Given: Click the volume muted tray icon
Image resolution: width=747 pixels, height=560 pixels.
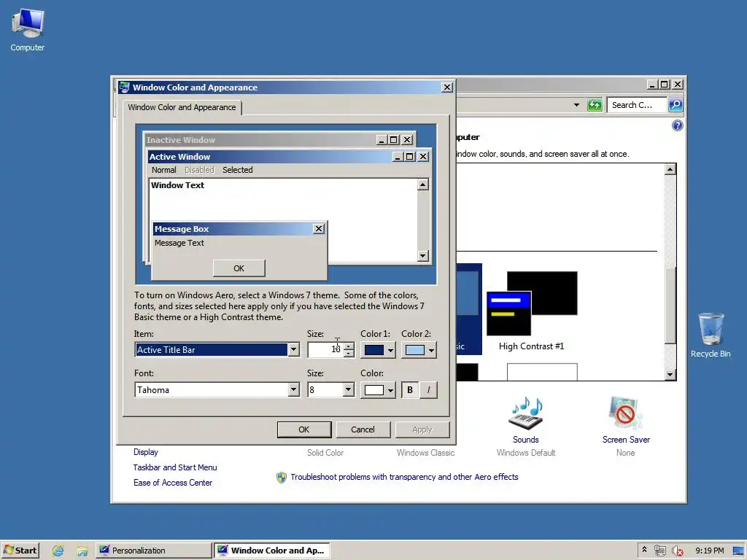Looking at the screenshot, I should point(677,551).
